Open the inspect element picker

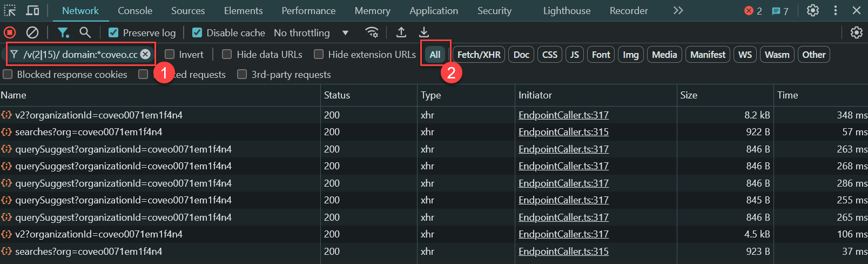point(10,10)
